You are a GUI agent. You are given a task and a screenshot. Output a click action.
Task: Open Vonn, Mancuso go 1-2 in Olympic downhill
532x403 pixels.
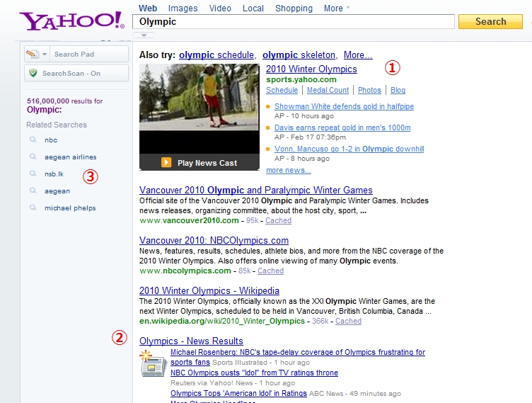pyautogui.click(x=349, y=149)
